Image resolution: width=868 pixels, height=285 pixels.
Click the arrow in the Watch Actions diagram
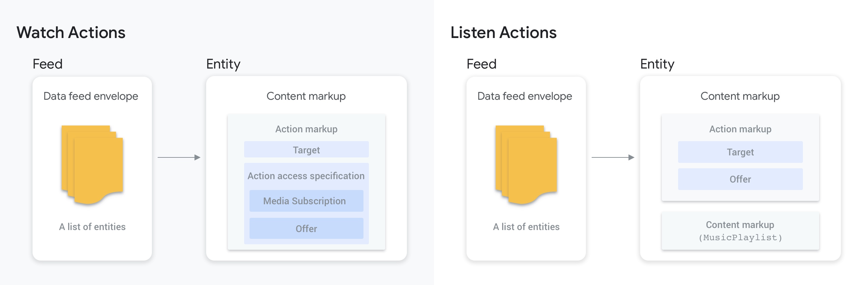[x=179, y=157]
